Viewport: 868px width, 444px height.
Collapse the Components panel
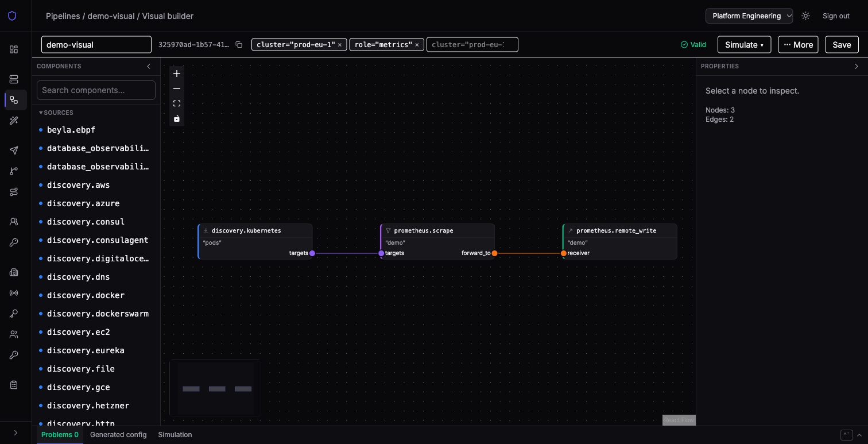tap(149, 66)
